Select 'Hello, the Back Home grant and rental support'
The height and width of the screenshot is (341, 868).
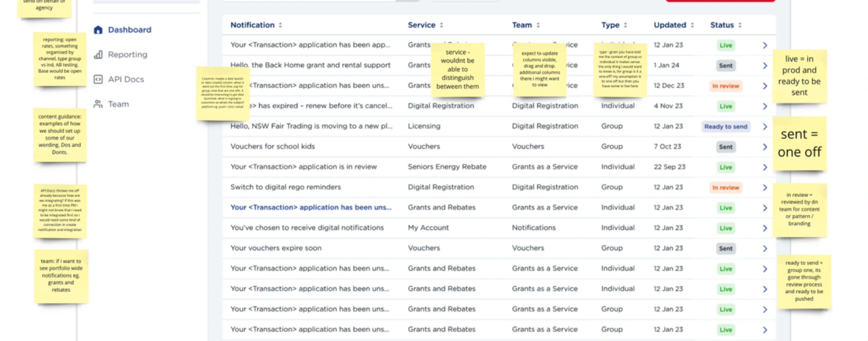[x=310, y=65]
